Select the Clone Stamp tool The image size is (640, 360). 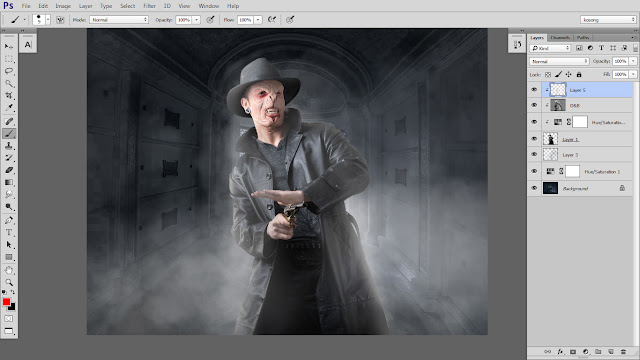pos(9,146)
